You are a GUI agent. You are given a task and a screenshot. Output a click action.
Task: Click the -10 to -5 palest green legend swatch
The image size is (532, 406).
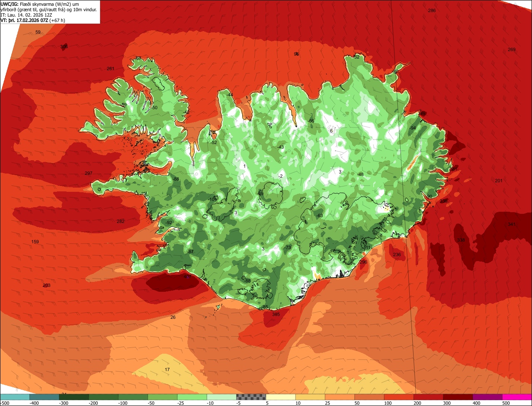click(x=222, y=397)
